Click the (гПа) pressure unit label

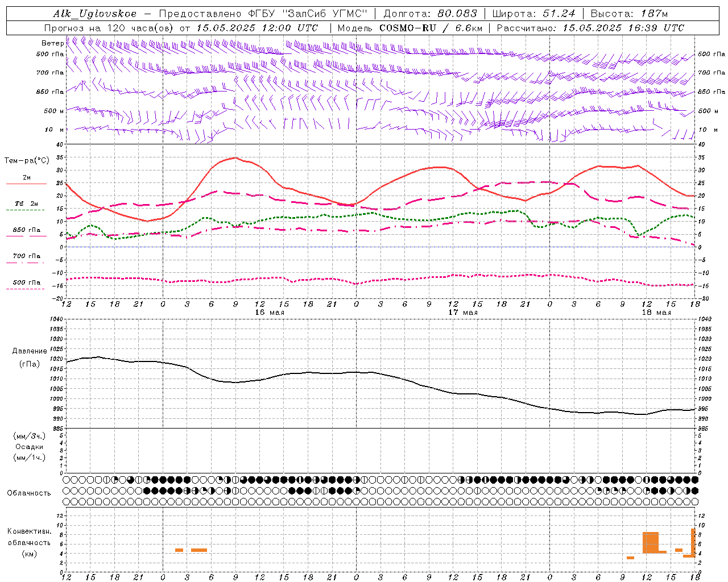point(30,364)
